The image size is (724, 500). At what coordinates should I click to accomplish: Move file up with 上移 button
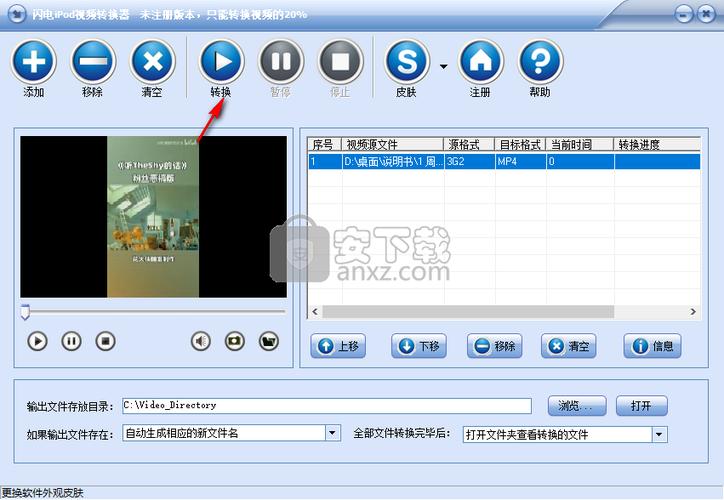coord(338,346)
